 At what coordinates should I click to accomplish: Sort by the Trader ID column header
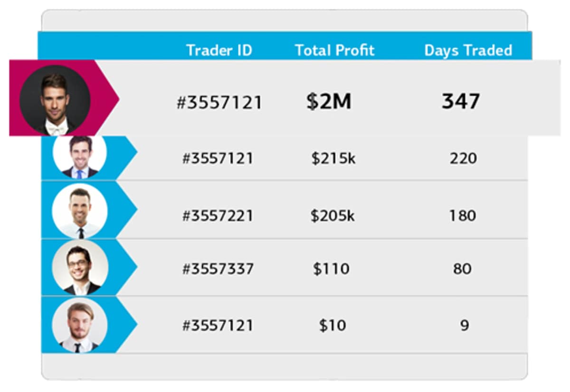[219, 50]
